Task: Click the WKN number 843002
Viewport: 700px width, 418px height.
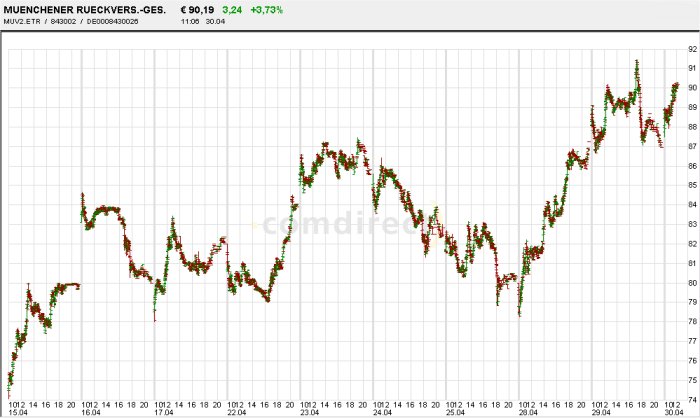Action: coord(63,21)
